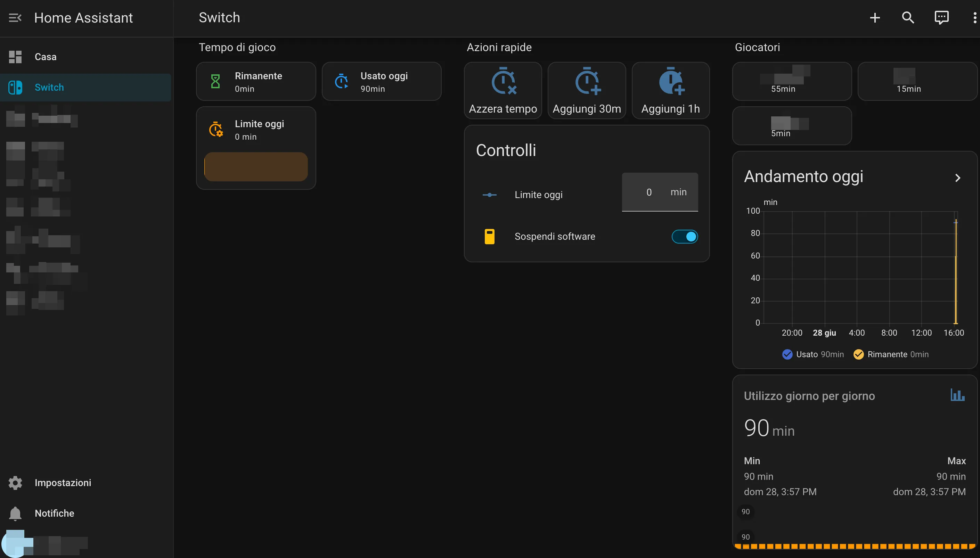
Task: Click the bar chart icon on Utilizzo card
Action: [957, 395]
